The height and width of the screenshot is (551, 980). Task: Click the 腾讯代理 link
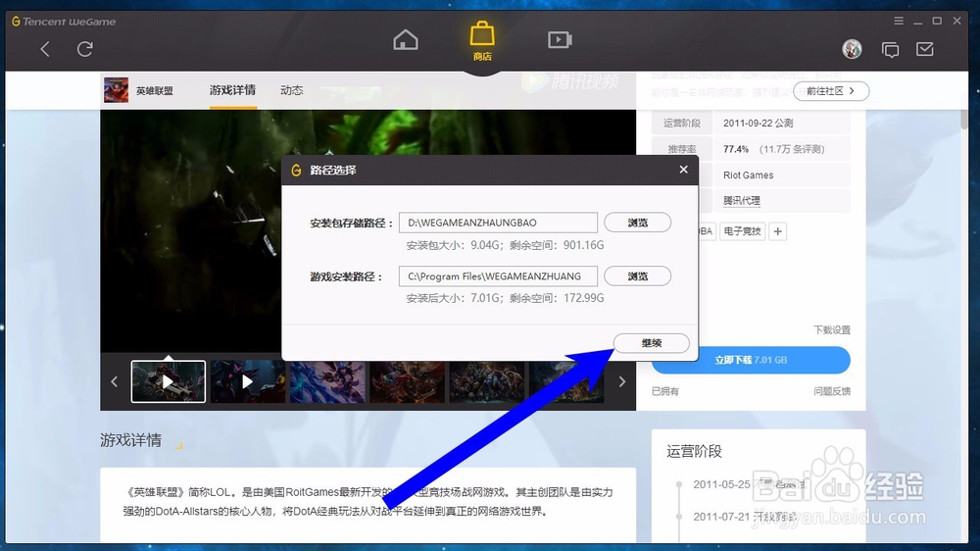(742, 200)
